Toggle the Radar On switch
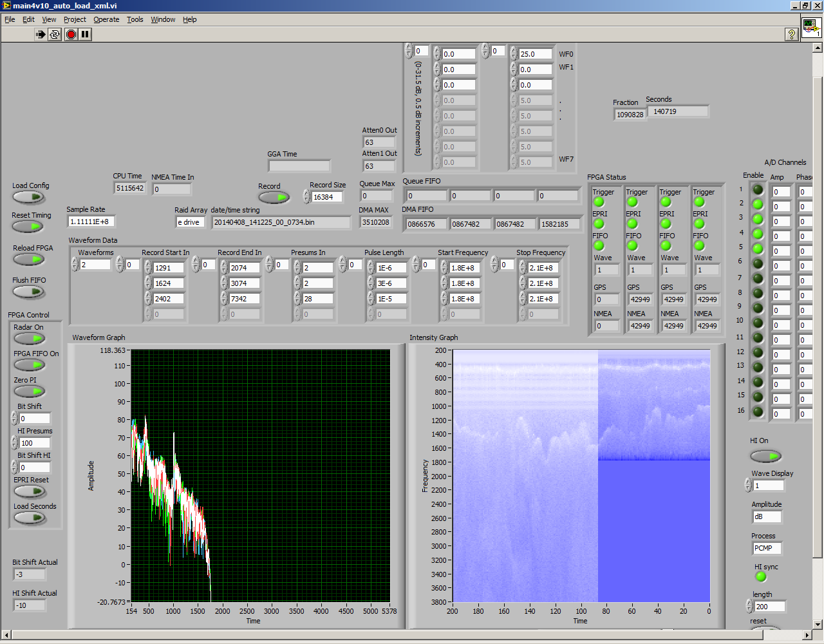 [x=29, y=339]
